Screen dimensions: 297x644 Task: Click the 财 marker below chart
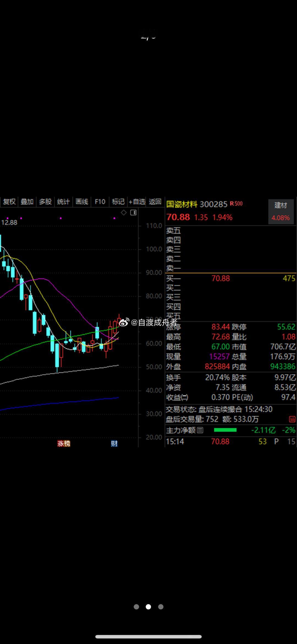[114, 443]
